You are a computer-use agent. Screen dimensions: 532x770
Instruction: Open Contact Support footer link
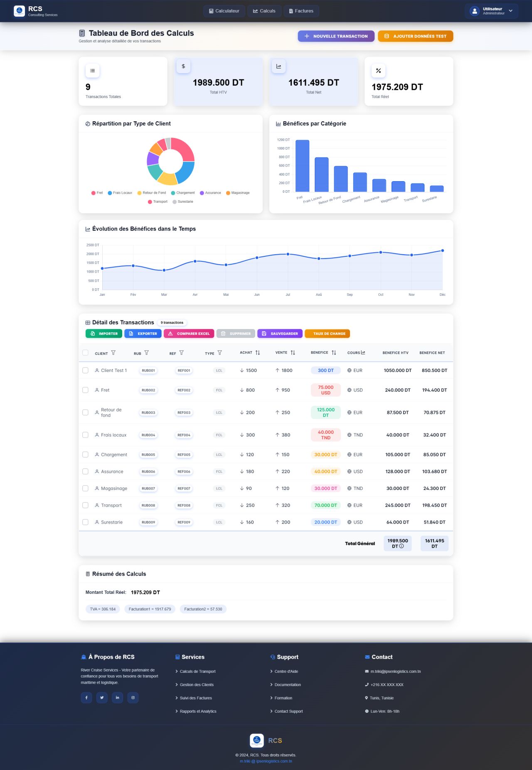(288, 711)
